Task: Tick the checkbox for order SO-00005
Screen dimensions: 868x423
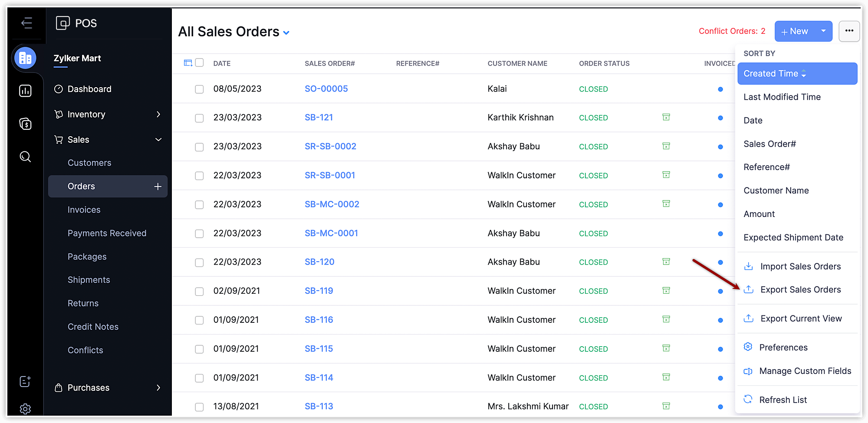Action: [x=199, y=89]
